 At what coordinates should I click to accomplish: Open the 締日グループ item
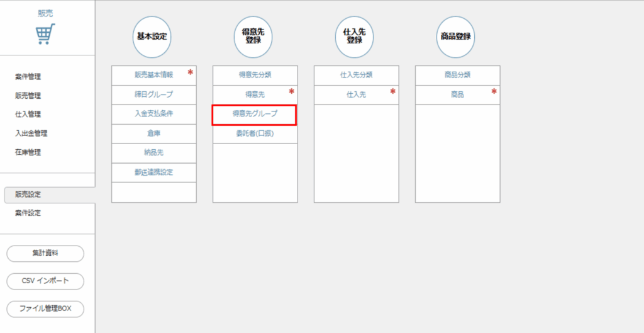click(153, 94)
